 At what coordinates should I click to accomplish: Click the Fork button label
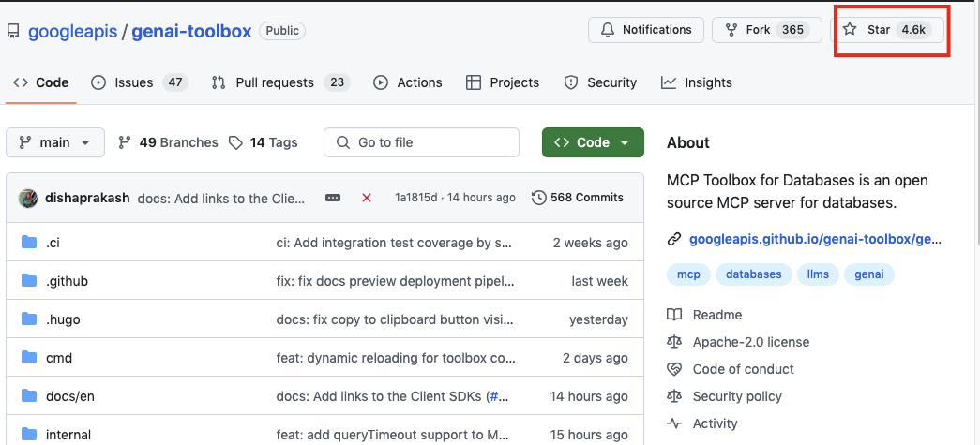[758, 30]
